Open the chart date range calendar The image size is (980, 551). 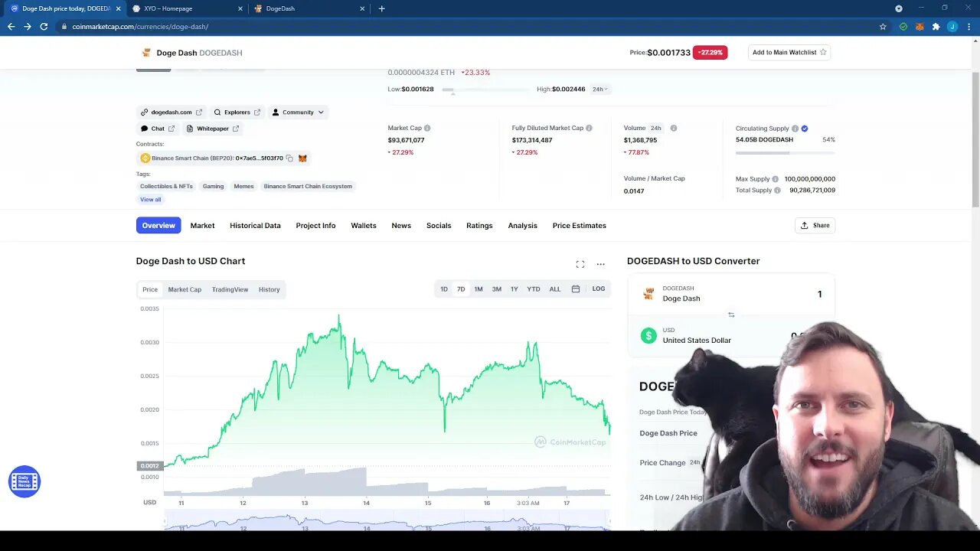point(576,289)
